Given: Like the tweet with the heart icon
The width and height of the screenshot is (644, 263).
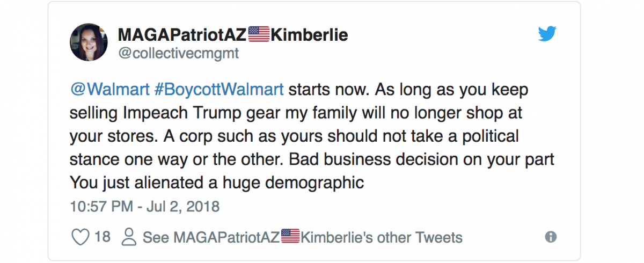Looking at the screenshot, I should [80, 237].
